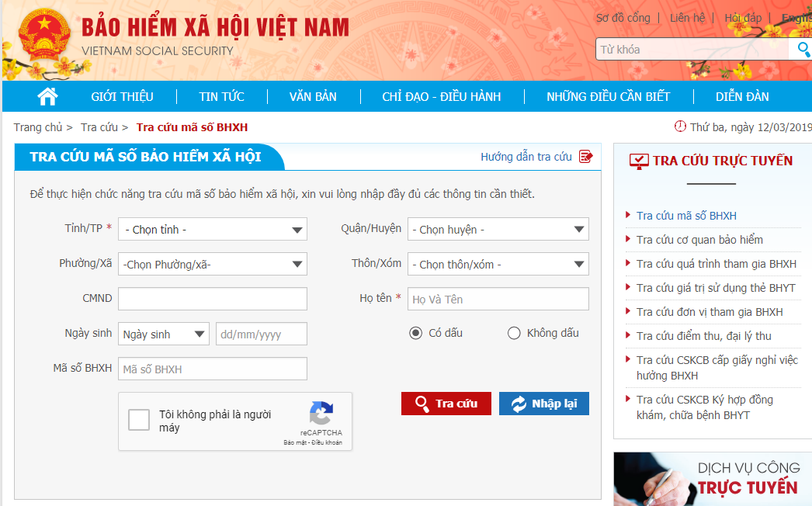Open Tra cứu giá trị sử dụng thẻ BHYT

pyautogui.click(x=716, y=288)
